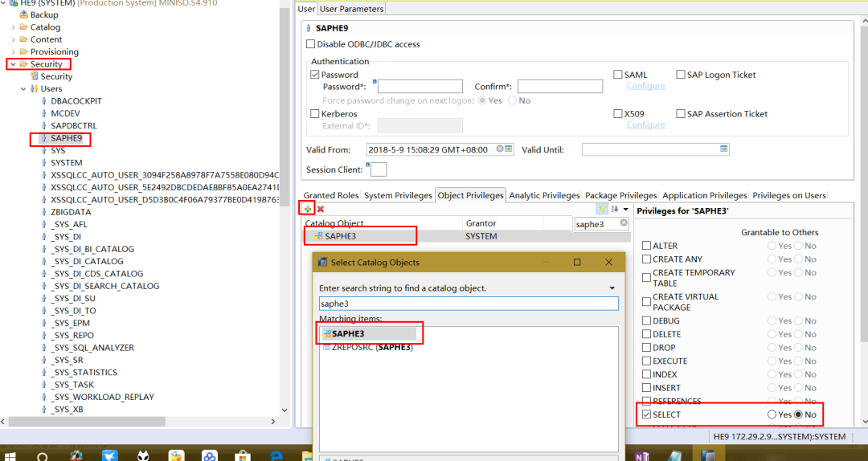
Task: Click the sort icon beside the filter funnel
Action: [615, 209]
